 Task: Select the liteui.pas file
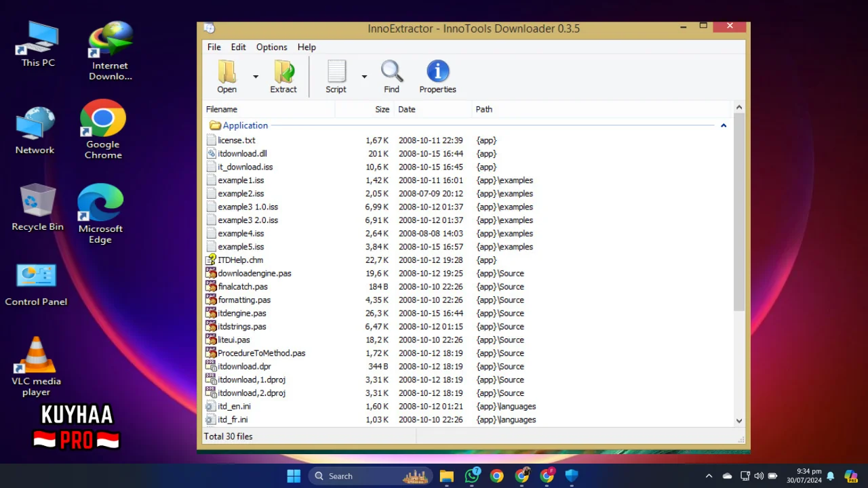click(234, 340)
